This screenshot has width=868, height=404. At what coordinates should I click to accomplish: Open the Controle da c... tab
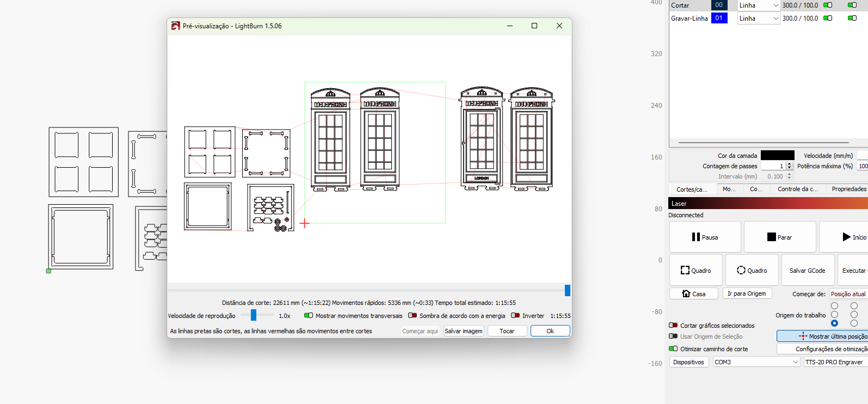[x=797, y=189]
